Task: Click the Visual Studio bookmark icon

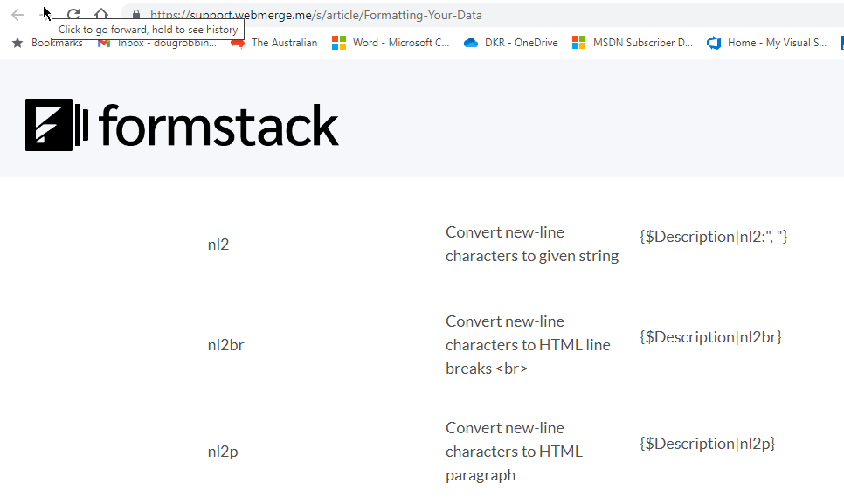Action: point(714,42)
